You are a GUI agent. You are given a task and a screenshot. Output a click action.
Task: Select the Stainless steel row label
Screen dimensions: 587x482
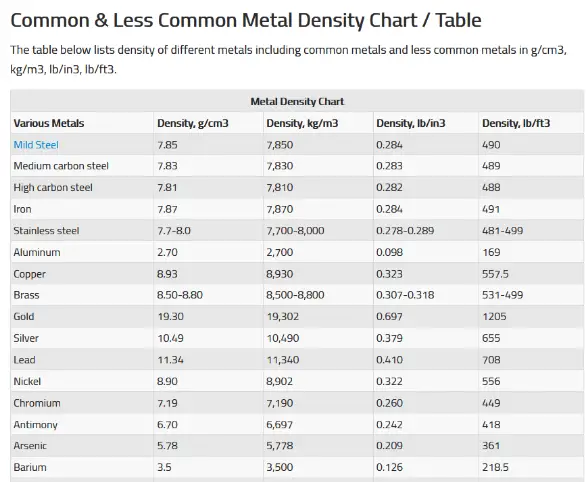click(x=46, y=231)
